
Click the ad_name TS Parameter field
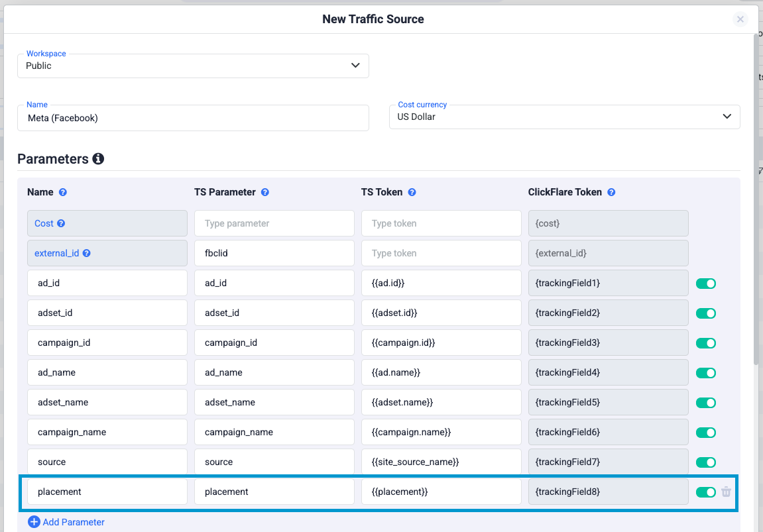(274, 372)
